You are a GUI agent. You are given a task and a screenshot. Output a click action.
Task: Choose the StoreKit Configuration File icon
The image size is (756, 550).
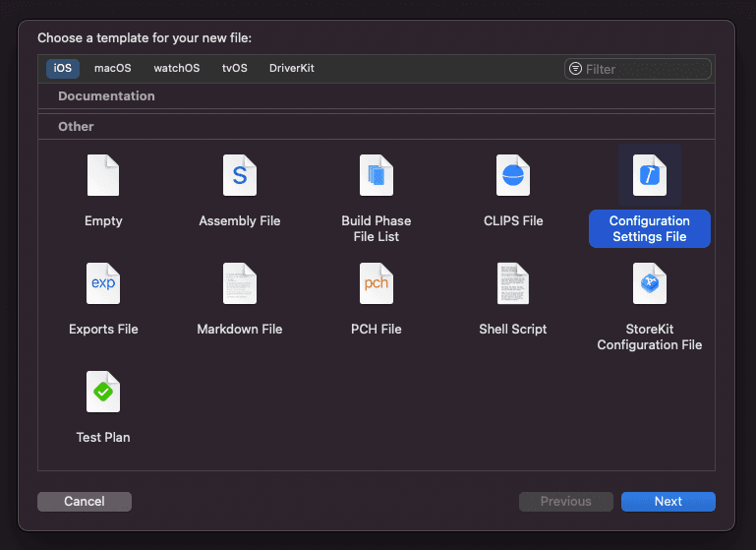coord(650,283)
